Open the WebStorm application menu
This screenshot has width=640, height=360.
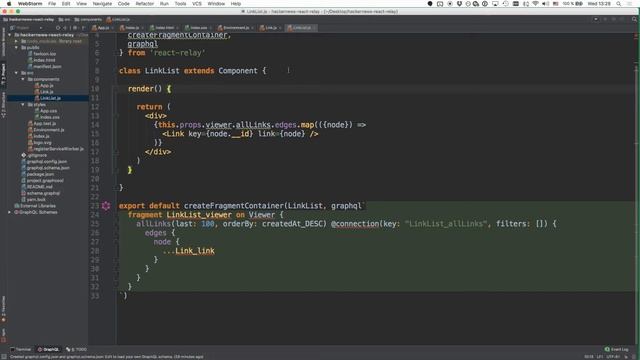30,4
